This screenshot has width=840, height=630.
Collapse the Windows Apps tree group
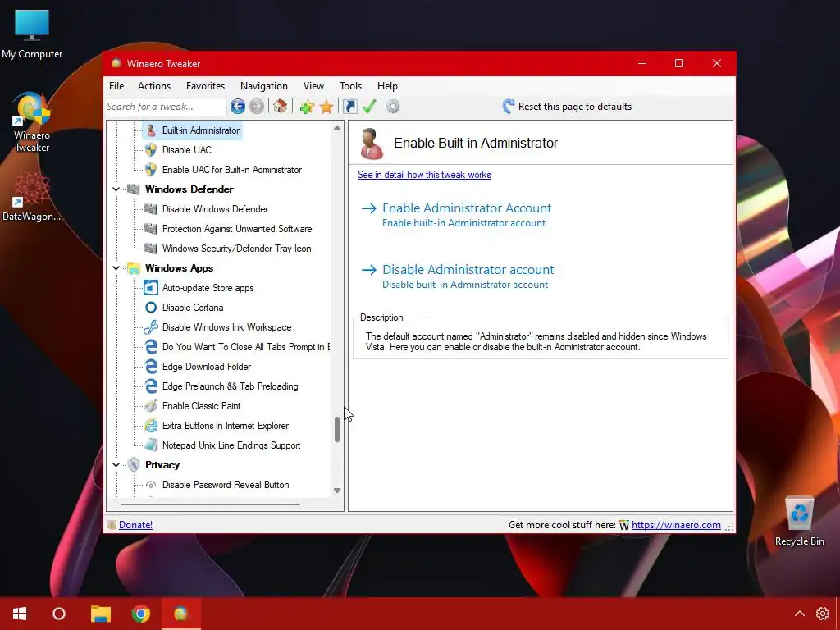pyautogui.click(x=116, y=268)
